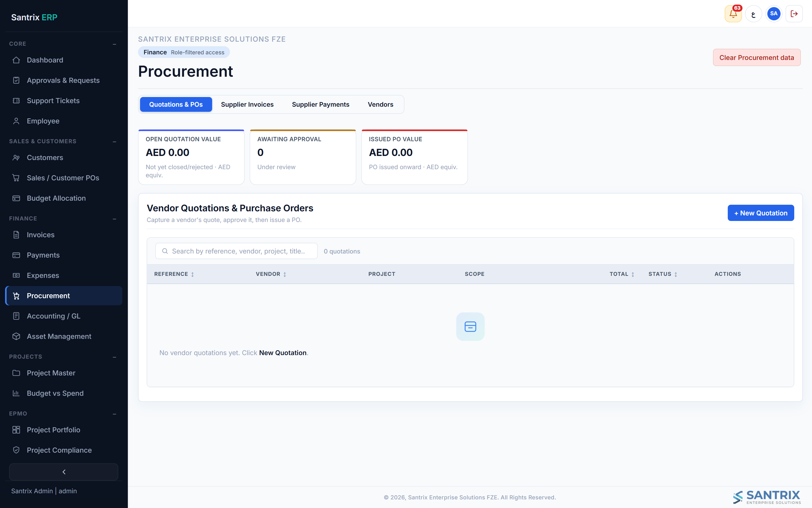Collapse the CORE sidebar section

(x=114, y=44)
